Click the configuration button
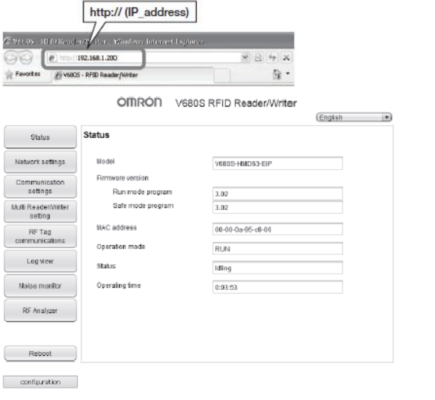The image size is (435, 400). pos(40,382)
